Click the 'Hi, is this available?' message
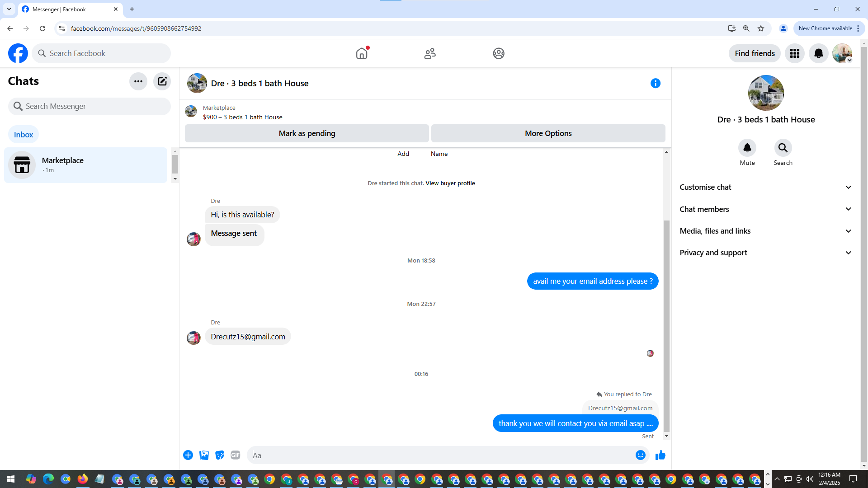Screen dimensions: 868x488 point(242,215)
